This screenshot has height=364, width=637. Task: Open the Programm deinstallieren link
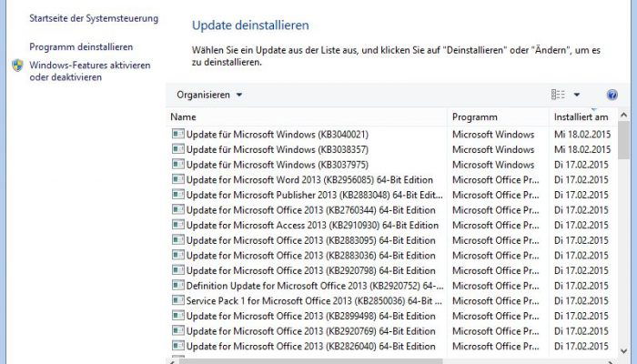(x=81, y=47)
